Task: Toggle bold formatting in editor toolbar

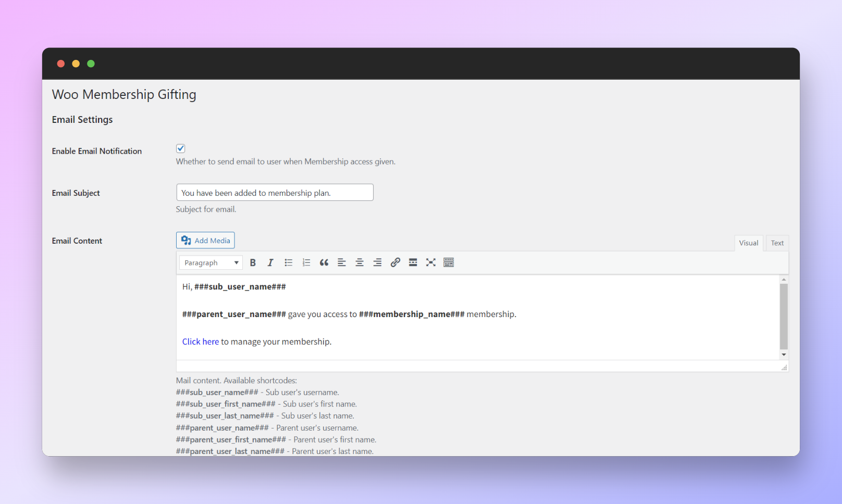Action: click(x=253, y=262)
